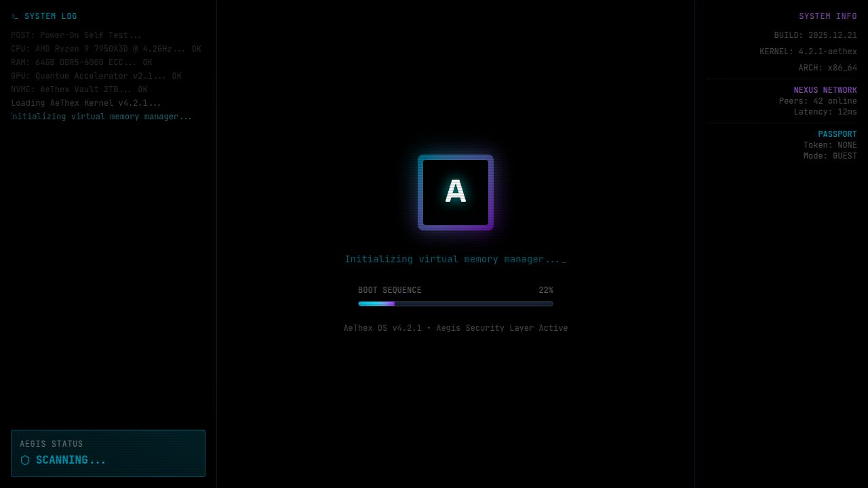Click the 22% progress percentage

[x=546, y=290]
